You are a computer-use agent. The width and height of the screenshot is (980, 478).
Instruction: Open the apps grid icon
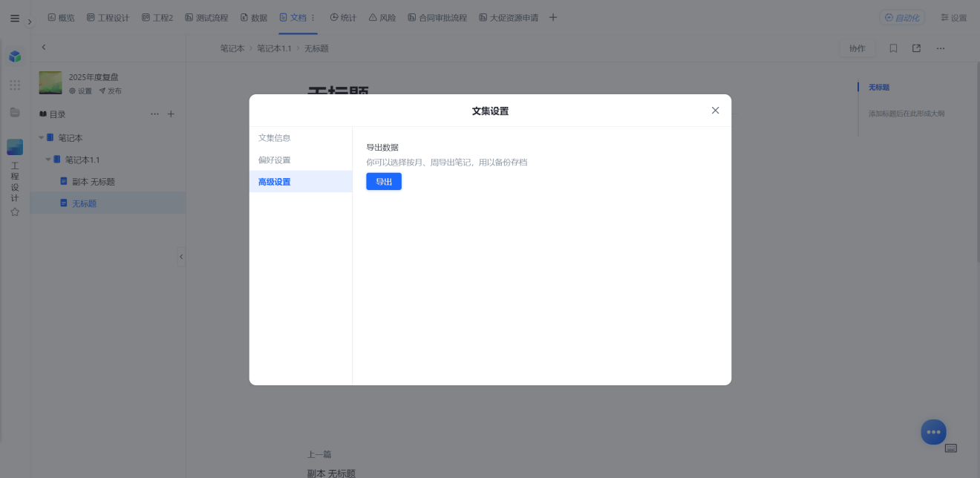[15, 85]
